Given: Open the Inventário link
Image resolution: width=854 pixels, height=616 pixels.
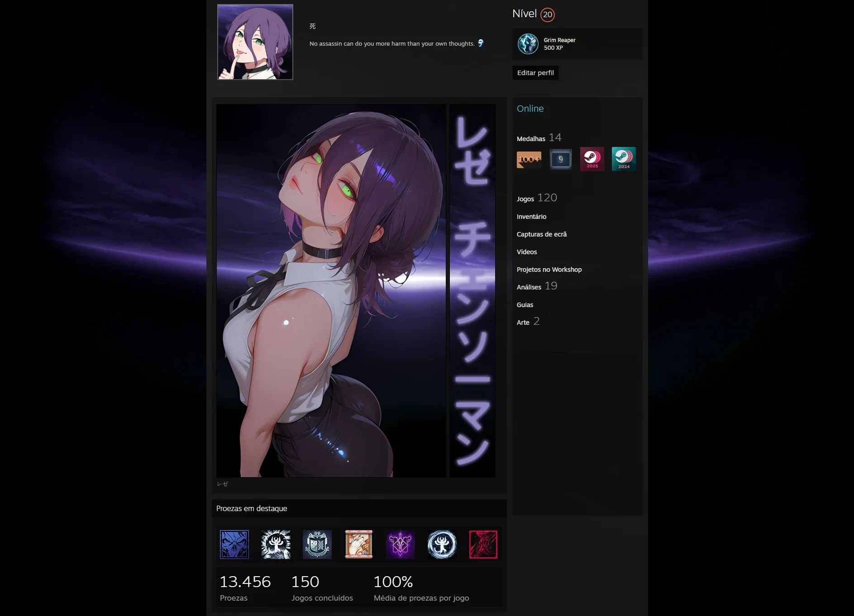Looking at the screenshot, I should tap(531, 217).
